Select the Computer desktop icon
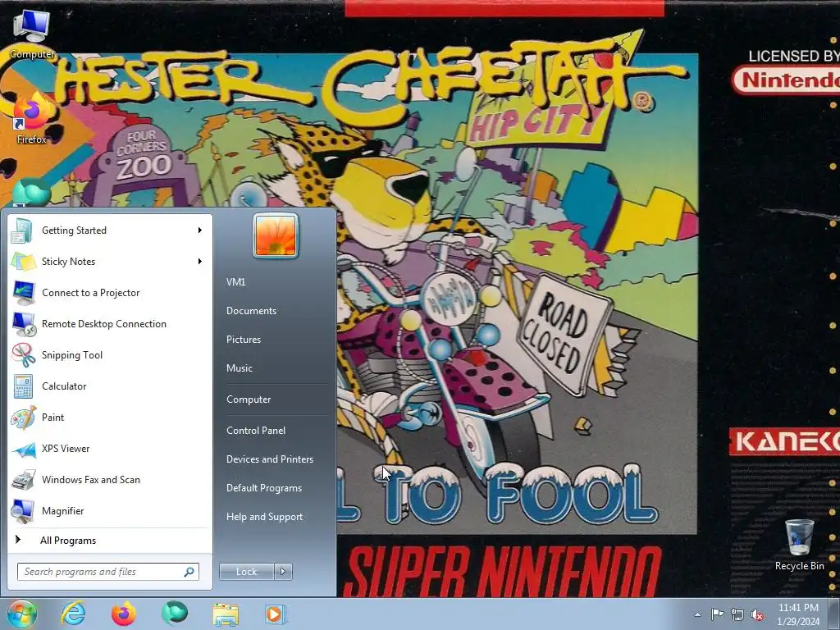Viewport: 840px width, 630px height. (32, 34)
